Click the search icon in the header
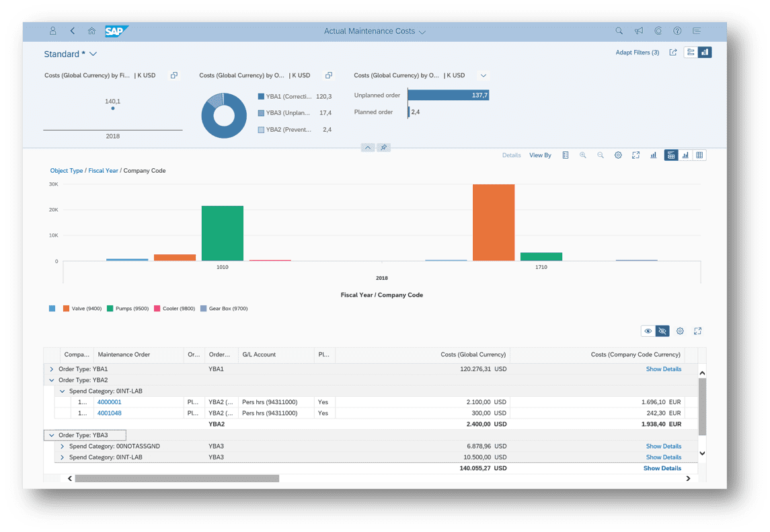This screenshot has width=770, height=532. point(619,31)
